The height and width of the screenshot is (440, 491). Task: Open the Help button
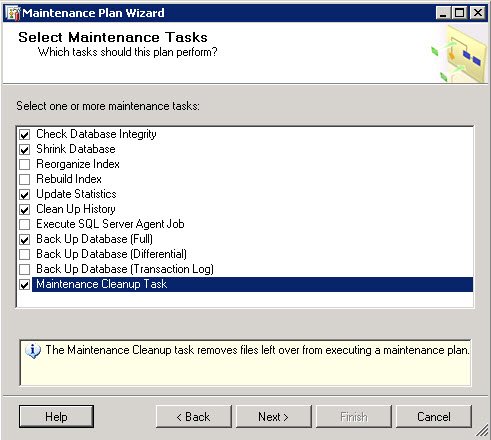(x=56, y=417)
